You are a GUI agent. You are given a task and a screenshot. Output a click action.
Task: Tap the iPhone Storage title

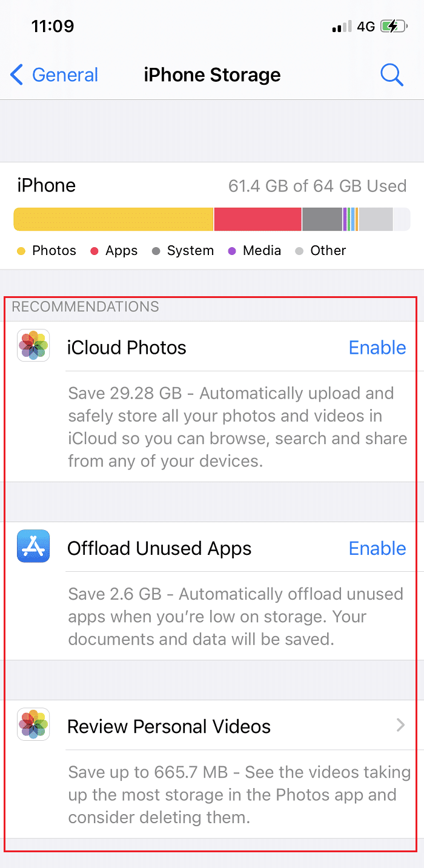(212, 75)
